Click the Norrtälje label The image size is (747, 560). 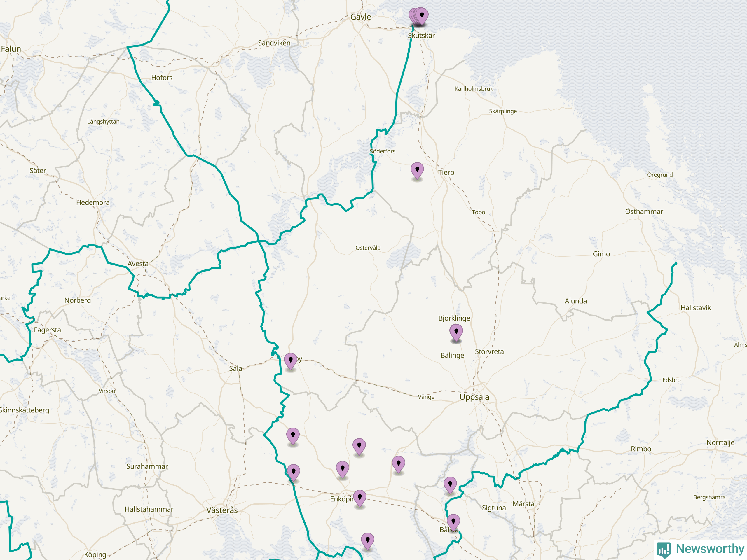[720, 442]
